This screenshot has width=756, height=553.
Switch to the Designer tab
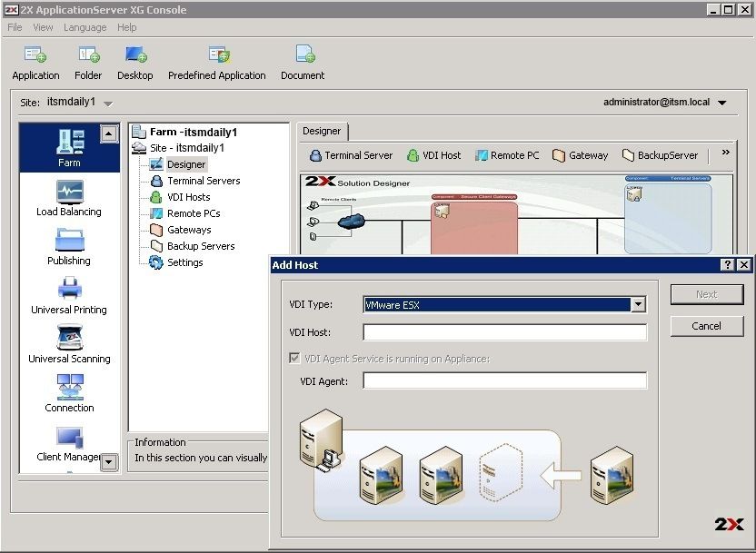[322, 131]
